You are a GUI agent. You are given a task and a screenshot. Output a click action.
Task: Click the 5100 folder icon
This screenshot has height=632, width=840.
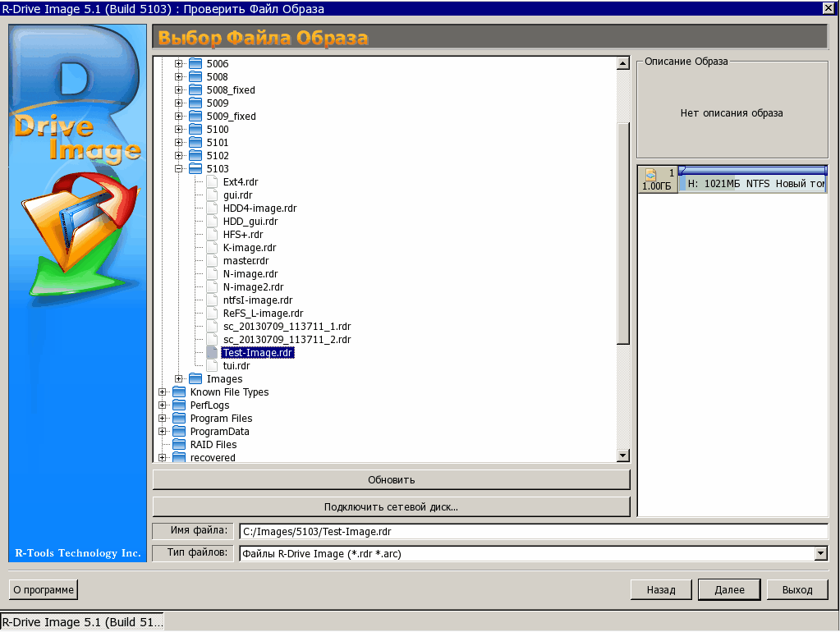(195, 129)
